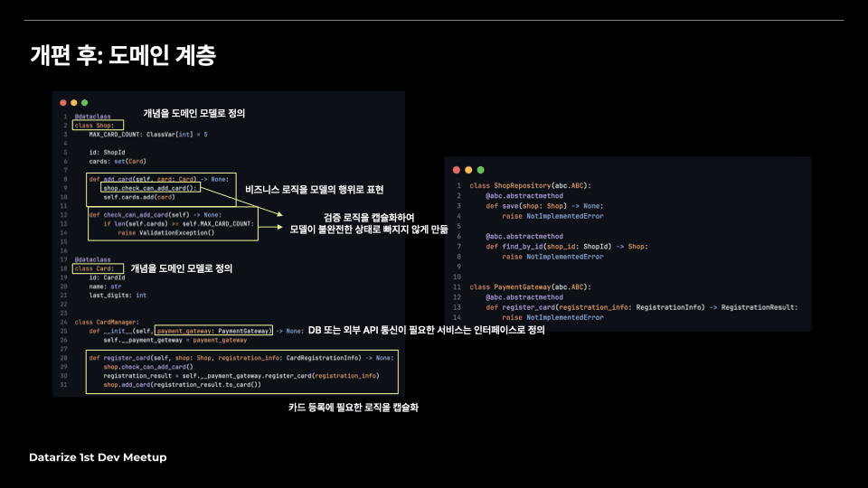Click 'shop.check_can_add_card()' on code line 29
Image resolution: width=868 pixels, height=488 pixels.
[147, 367]
